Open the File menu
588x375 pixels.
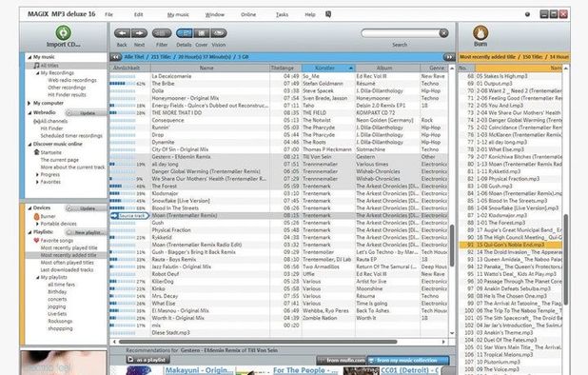(x=108, y=14)
